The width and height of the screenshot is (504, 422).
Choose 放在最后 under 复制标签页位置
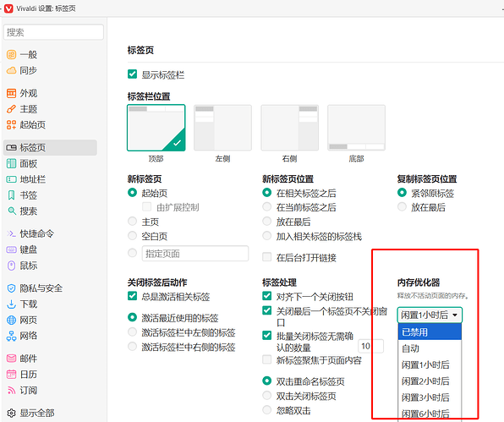pyautogui.click(x=402, y=206)
